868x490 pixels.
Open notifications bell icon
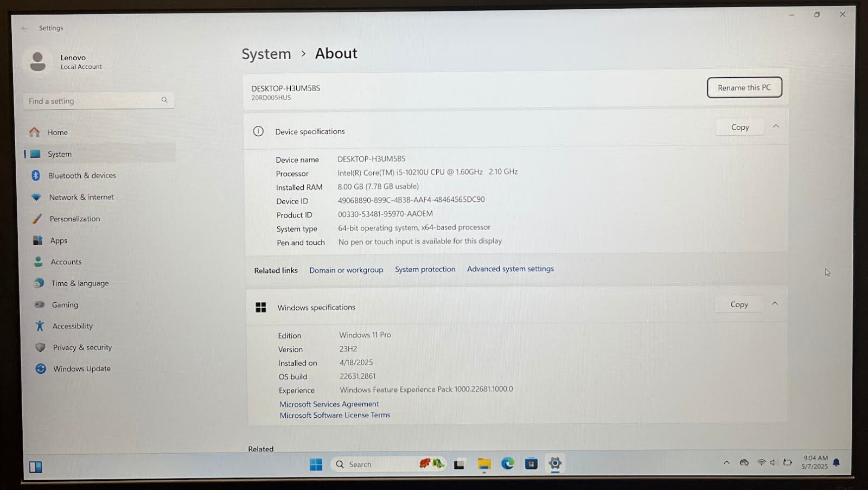(837, 463)
